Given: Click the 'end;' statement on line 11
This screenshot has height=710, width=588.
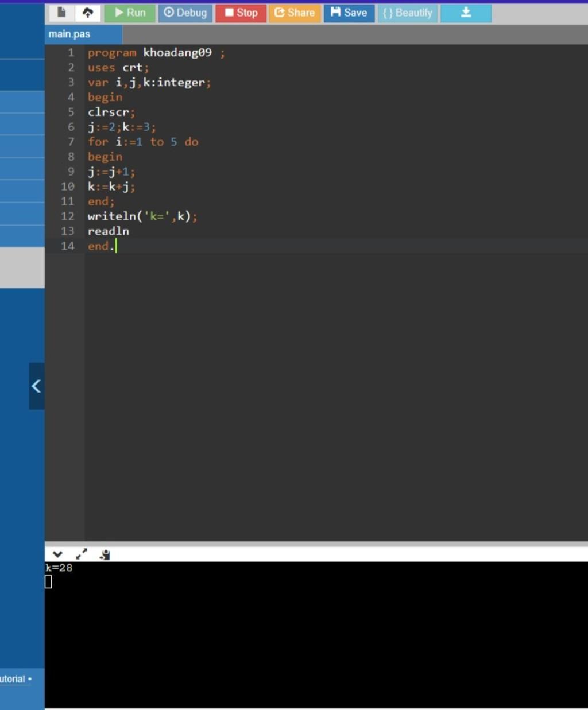Looking at the screenshot, I should 101,201.
